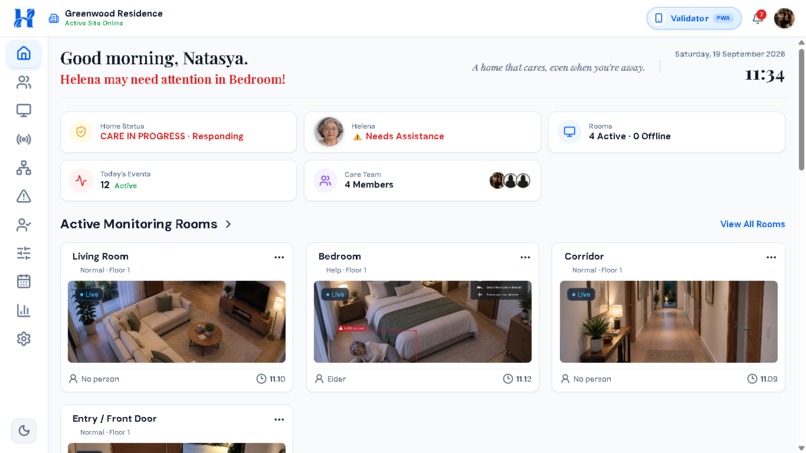
Task: Open the bar chart analytics icon
Action: click(x=24, y=310)
